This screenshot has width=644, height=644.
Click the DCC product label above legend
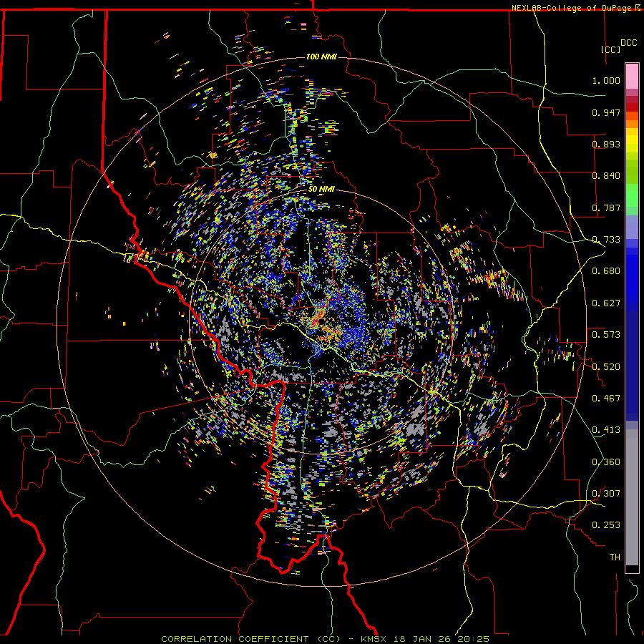(x=628, y=43)
